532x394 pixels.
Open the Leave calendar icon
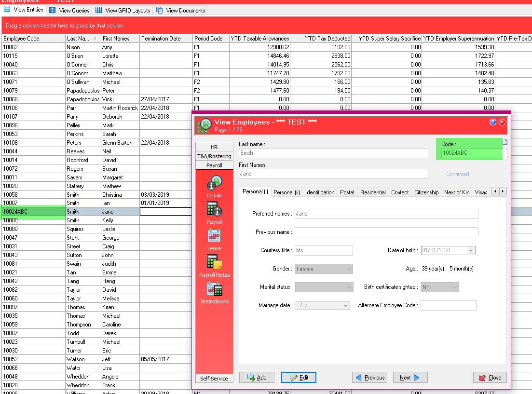click(x=215, y=236)
